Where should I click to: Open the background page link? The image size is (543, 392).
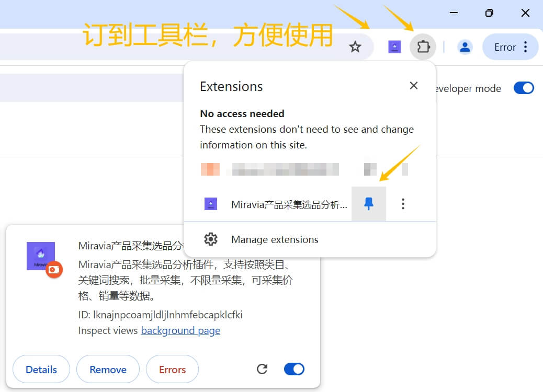180,330
